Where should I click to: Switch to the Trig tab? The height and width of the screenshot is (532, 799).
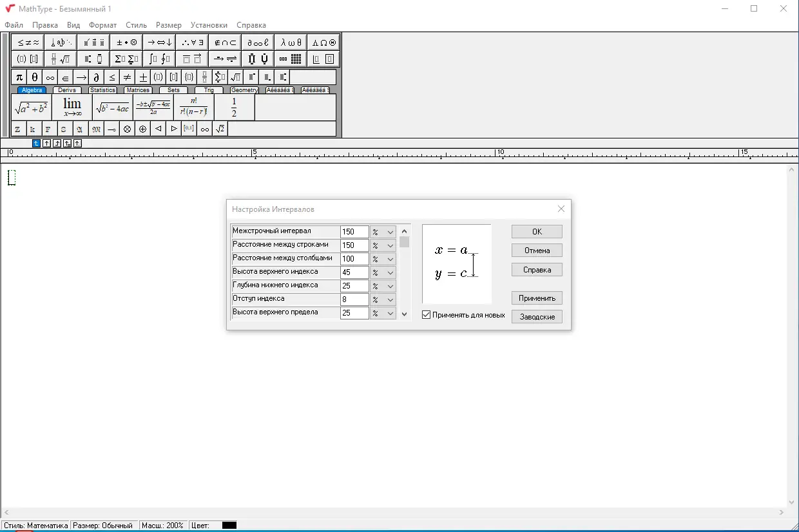(209, 90)
